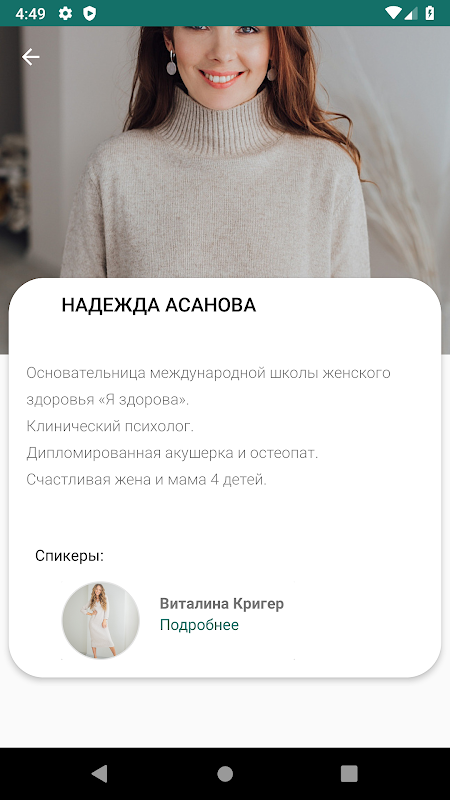Tap the Спикеры: section label
450x800 pixels.
(x=69, y=556)
